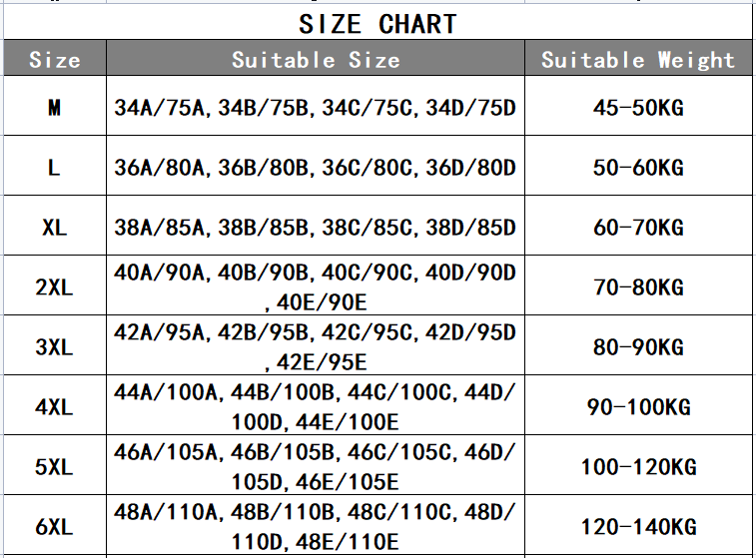Click the M size cell

(55, 108)
